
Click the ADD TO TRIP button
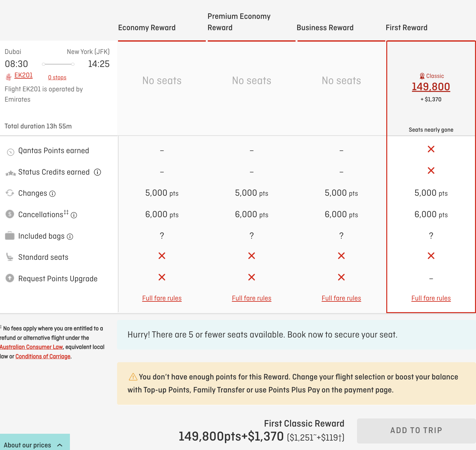(x=416, y=431)
